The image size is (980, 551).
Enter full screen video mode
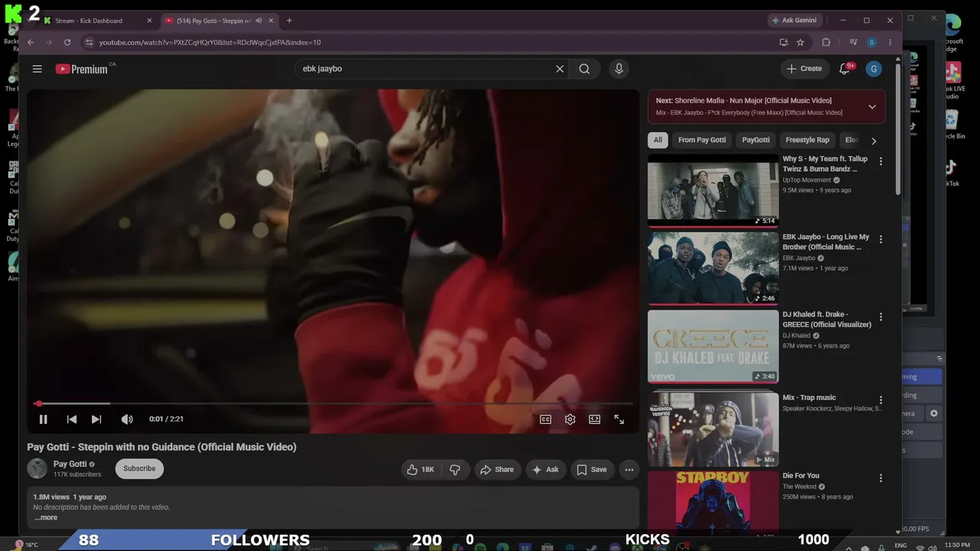point(619,419)
